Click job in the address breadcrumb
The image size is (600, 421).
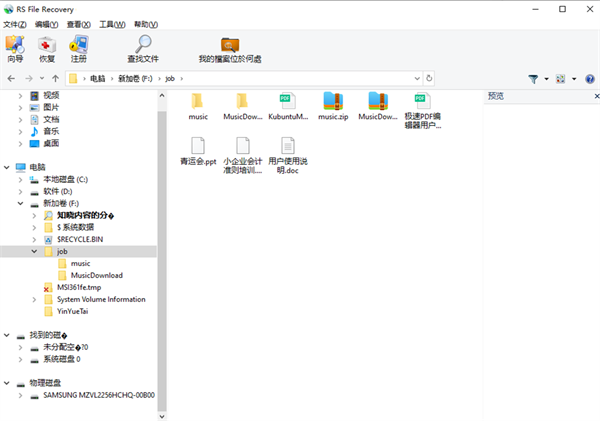tap(170, 78)
